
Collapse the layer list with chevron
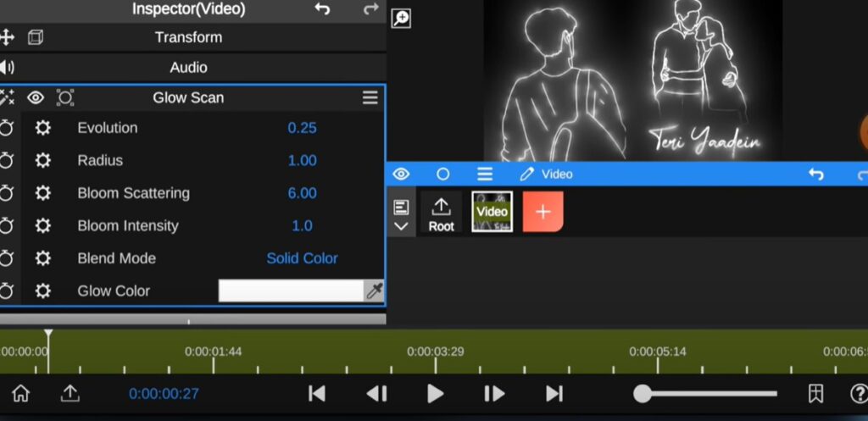(401, 226)
